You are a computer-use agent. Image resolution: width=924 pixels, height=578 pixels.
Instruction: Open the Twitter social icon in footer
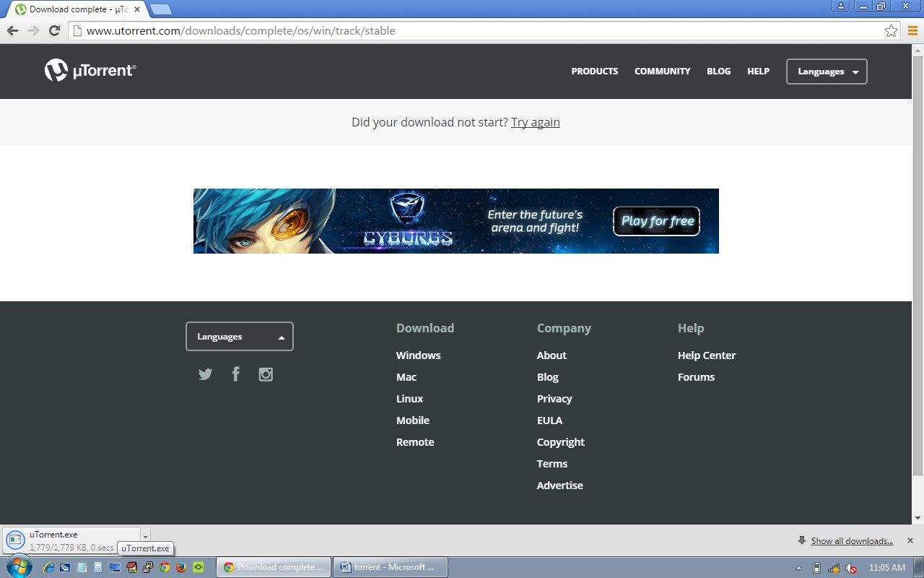coord(206,374)
